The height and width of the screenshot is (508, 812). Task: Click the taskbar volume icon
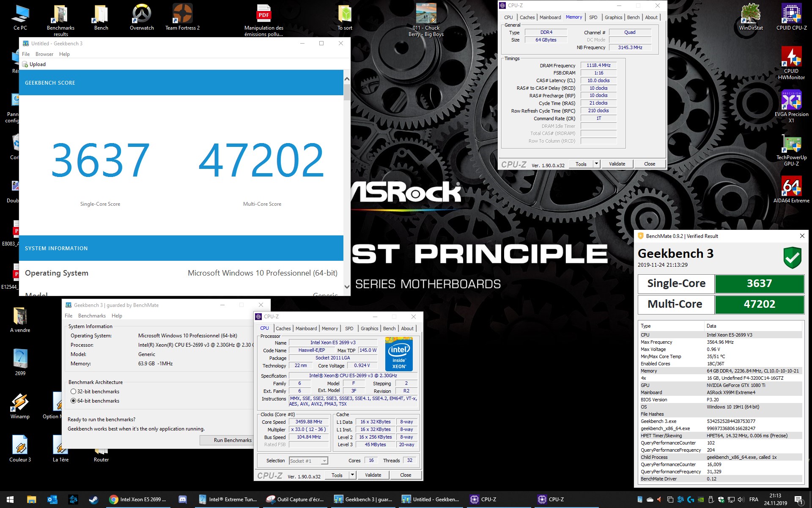click(x=741, y=500)
